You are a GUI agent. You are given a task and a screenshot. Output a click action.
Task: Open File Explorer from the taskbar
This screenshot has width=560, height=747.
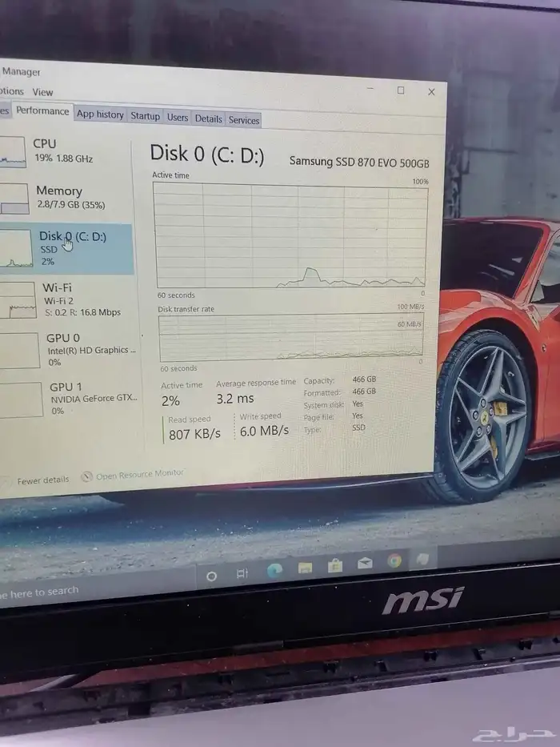305,568
